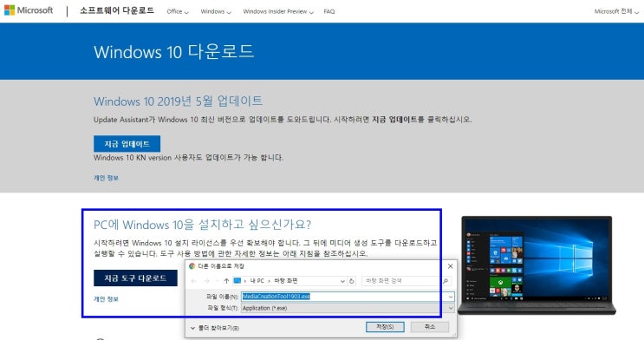644x340 pixels.
Task: Click the back arrow in save dialog
Action: 194,281
